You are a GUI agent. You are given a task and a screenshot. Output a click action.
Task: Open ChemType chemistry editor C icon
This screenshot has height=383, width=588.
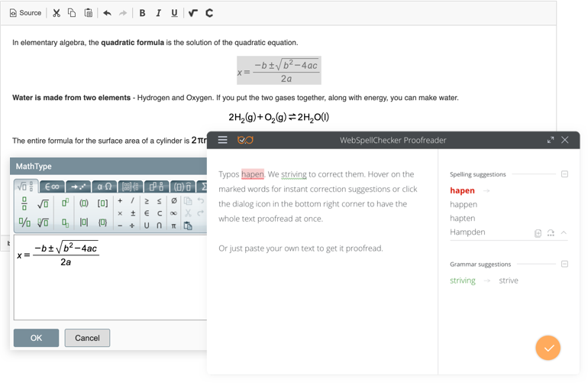(x=209, y=13)
